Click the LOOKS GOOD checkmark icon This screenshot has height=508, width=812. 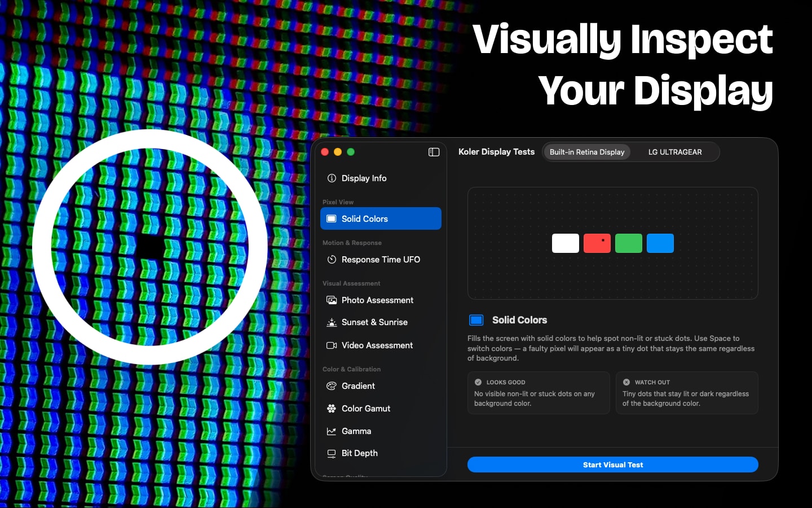479,382
